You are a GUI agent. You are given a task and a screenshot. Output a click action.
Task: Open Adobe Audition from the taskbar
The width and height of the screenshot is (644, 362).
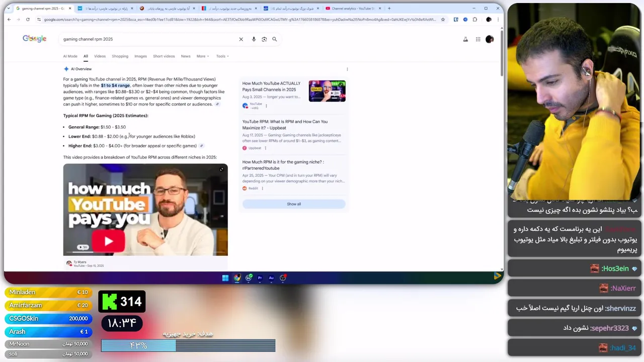(272, 278)
